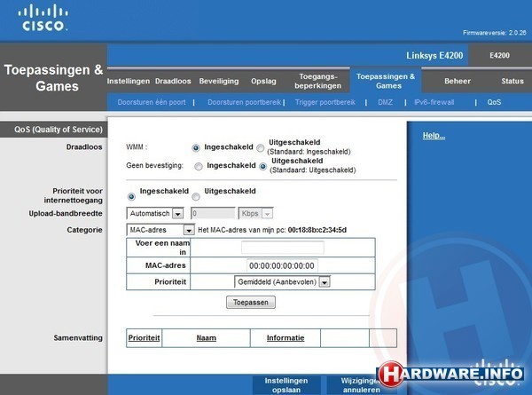Go to QoS subtab

coord(494,102)
